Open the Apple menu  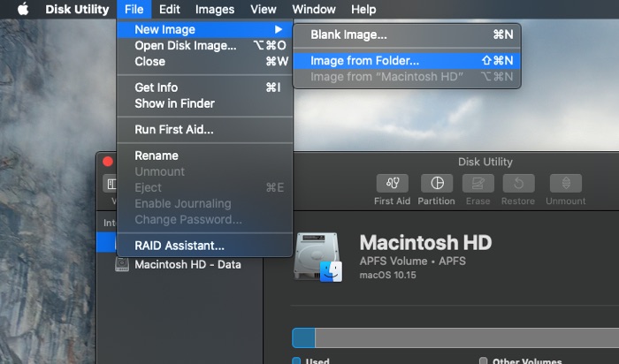click(x=23, y=9)
